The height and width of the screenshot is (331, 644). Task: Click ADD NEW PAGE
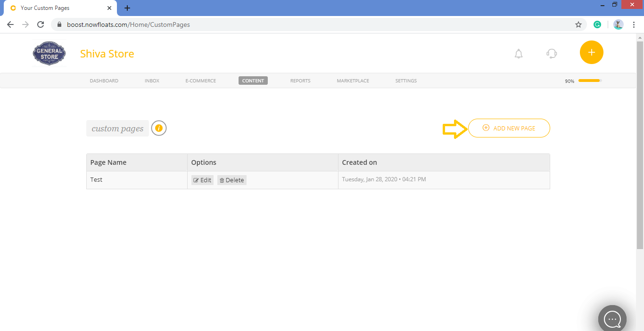509,128
